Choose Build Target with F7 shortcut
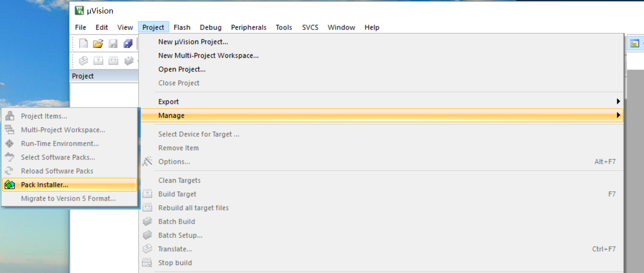 tap(382, 194)
